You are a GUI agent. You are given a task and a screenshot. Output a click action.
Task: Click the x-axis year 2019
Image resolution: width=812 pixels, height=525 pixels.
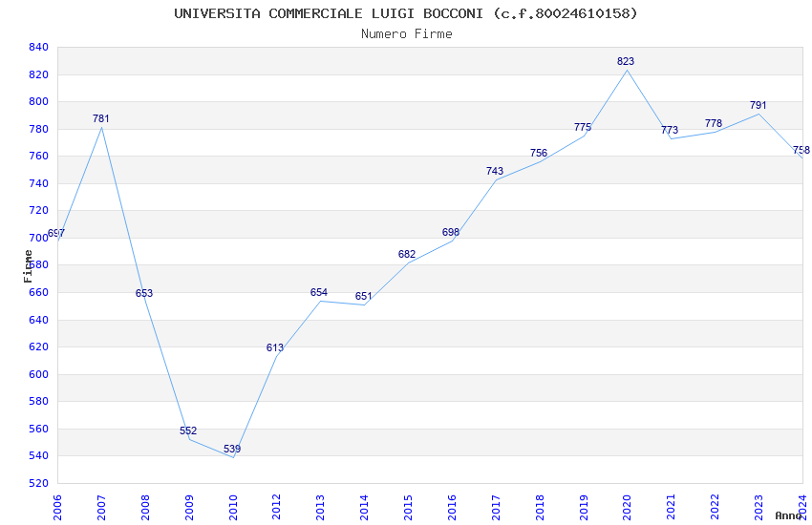(x=584, y=507)
